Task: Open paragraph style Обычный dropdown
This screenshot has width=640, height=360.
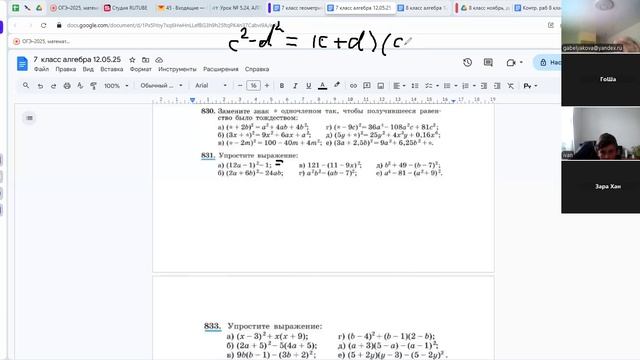Action: 161,86
